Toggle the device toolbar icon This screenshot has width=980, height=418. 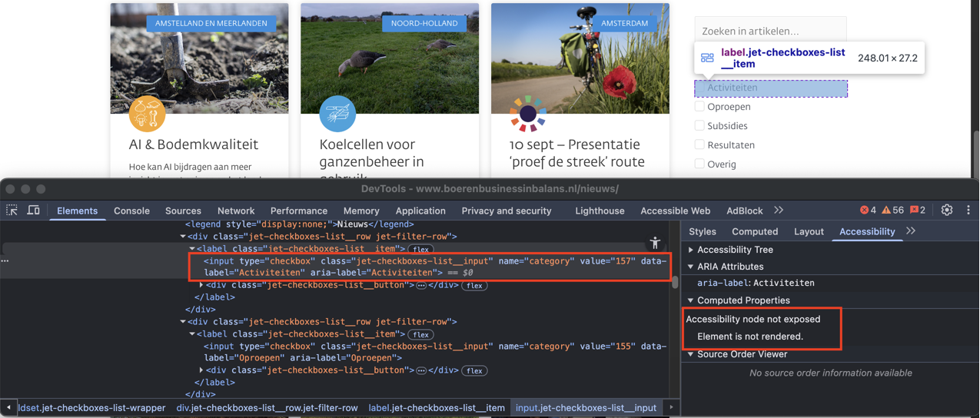[34, 211]
